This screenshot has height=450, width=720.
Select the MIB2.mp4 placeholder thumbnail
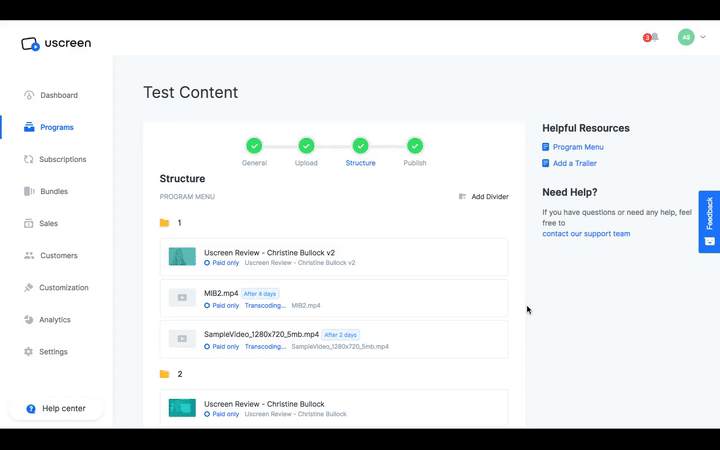coord(182,298)
